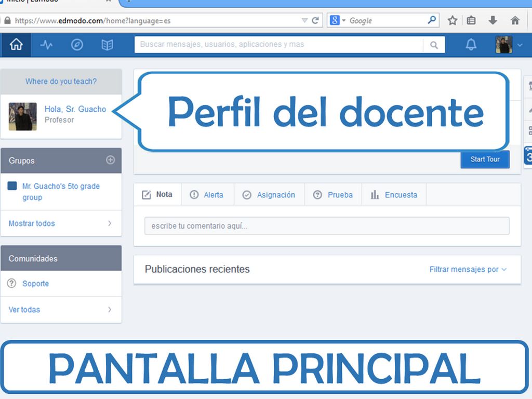The width and height of the screenshot is (532, 399).
Task: Select the Asignación tab
Action: [269, 195]
